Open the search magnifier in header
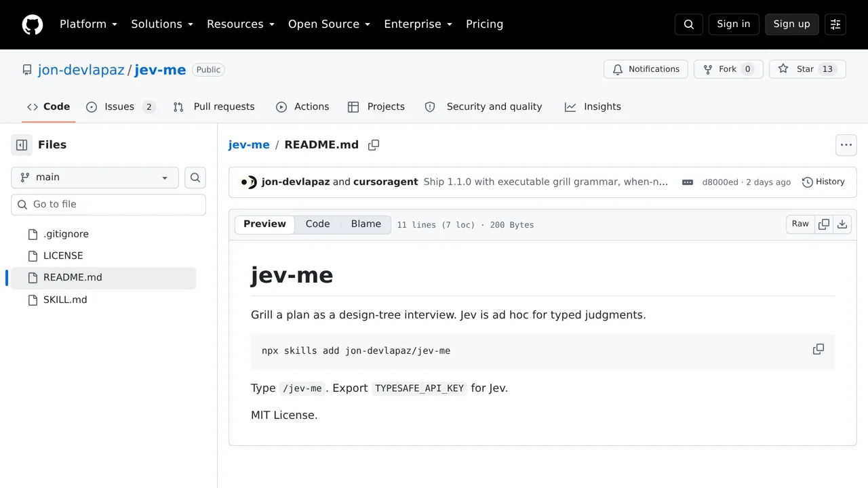868x488 pixels. [689, 24]
